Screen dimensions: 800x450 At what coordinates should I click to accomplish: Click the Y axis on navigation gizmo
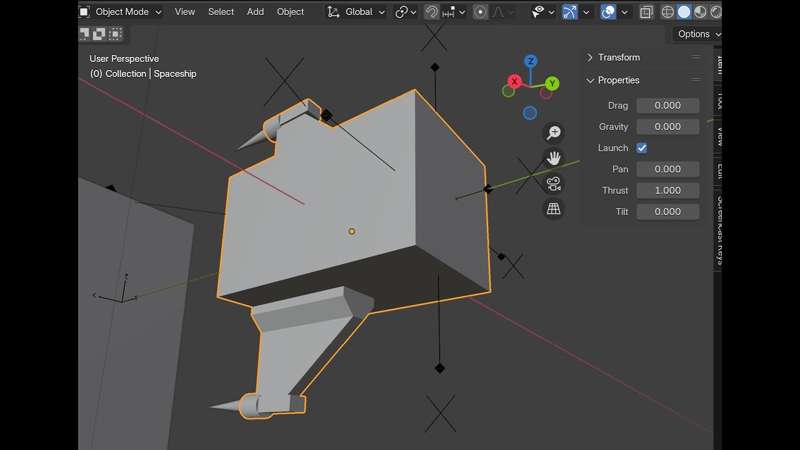coord(552,83)
